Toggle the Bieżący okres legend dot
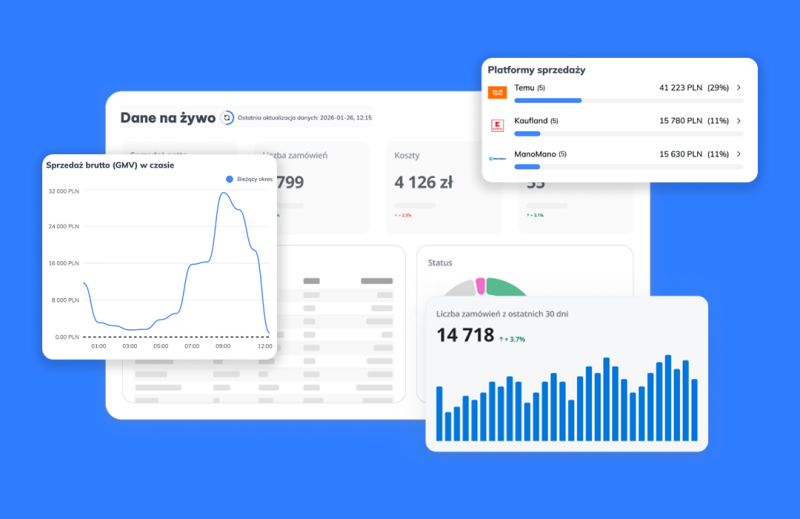Viewport: 800px width, 519px height. tap(229, 179)
